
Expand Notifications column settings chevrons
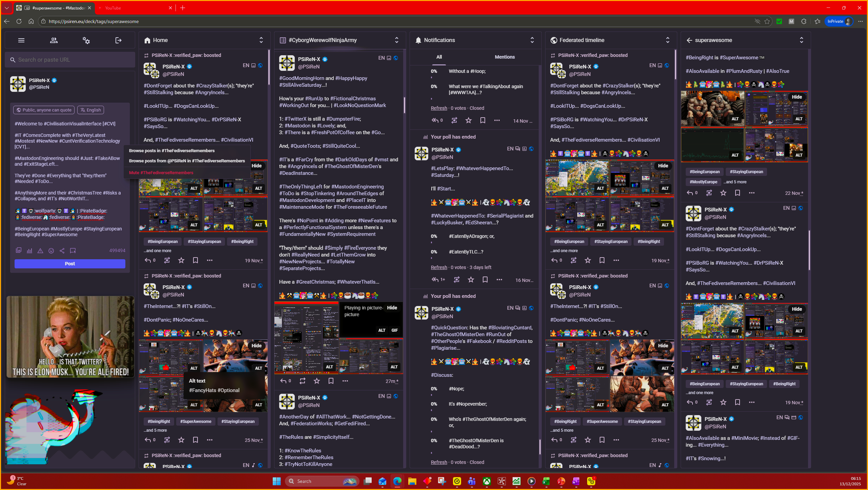pos(532,40)
